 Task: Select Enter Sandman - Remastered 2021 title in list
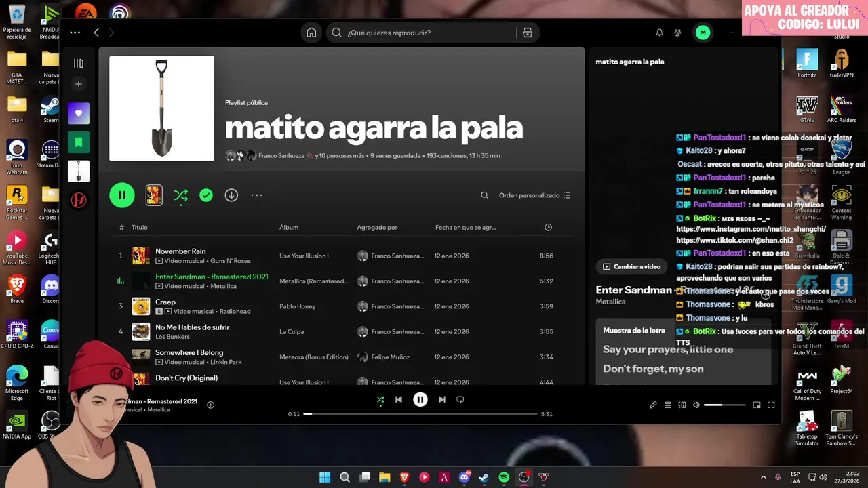pyautogui.click(x=212, y=277)
